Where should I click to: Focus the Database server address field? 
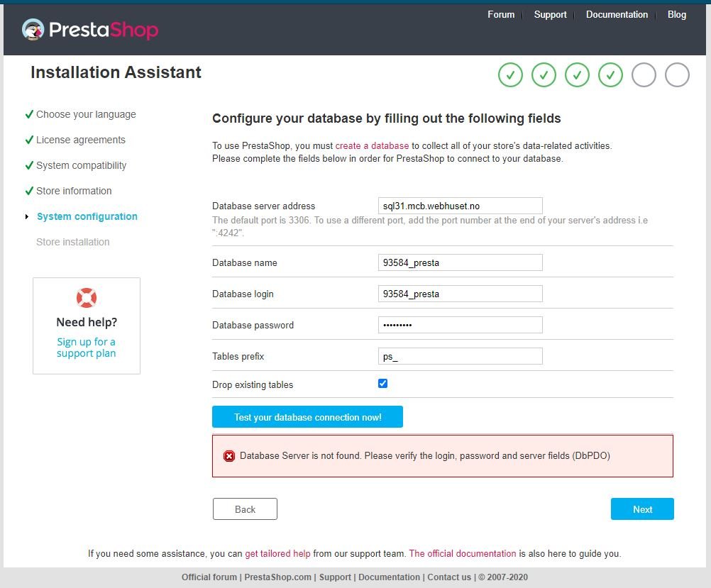click(x=461, y=206)
